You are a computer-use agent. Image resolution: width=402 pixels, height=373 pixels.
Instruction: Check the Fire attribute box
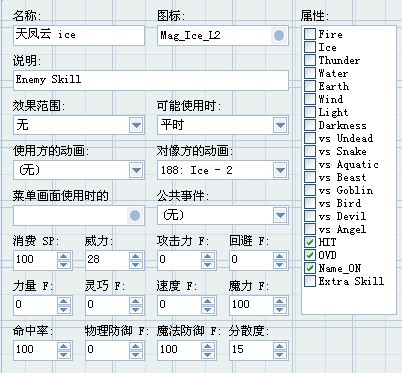[310, 34]
